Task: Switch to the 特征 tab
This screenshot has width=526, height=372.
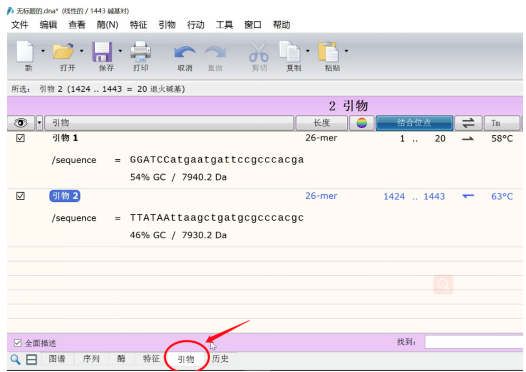Action: tap(151, 359)
